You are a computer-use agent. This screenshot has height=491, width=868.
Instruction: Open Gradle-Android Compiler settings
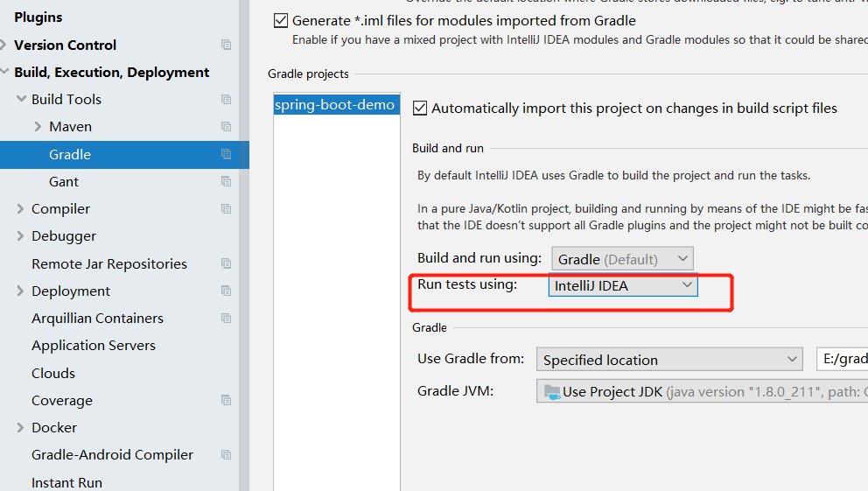coord(112,454)
